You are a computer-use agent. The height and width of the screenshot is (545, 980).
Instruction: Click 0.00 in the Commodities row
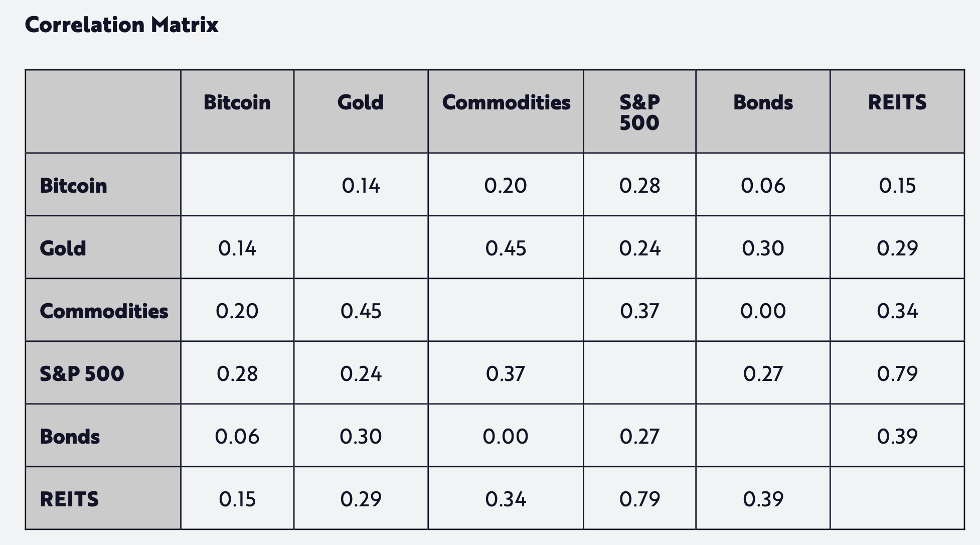coord(763,311)
